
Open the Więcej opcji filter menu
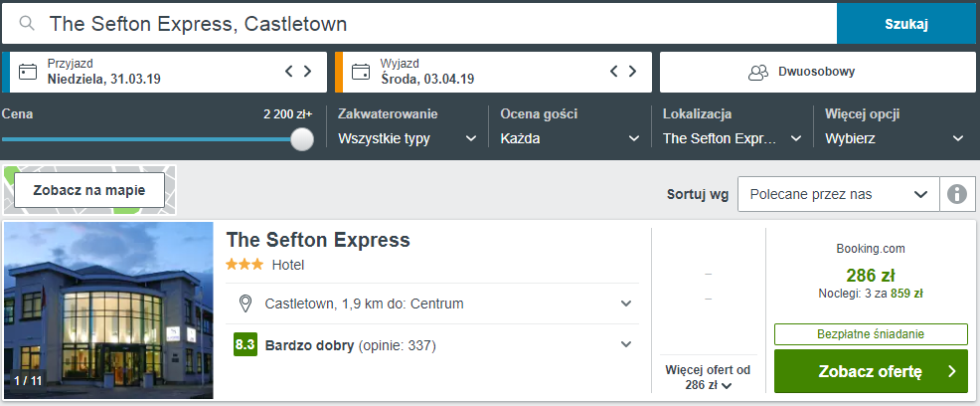tap(895, 139)
